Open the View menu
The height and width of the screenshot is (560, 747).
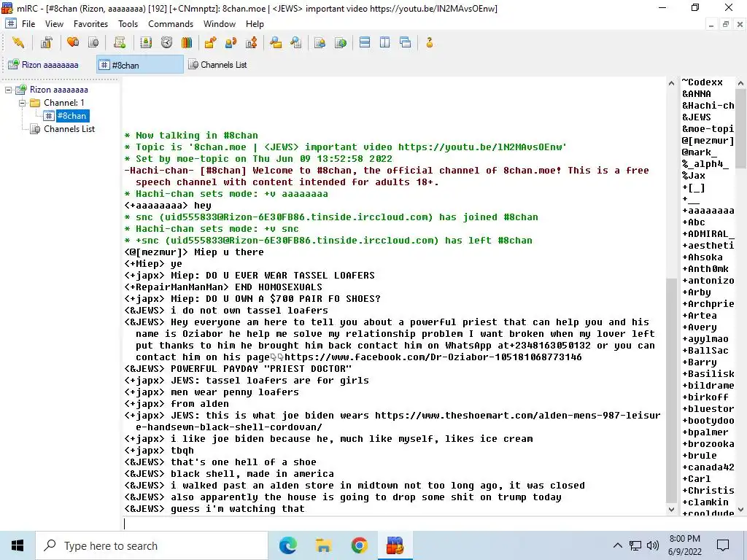click(x=54, y=24)
